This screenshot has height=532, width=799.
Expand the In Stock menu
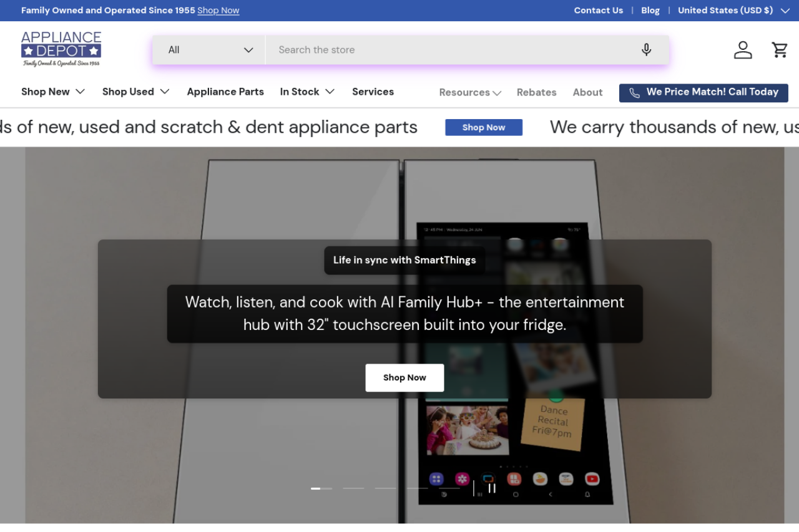pos(307,92)
